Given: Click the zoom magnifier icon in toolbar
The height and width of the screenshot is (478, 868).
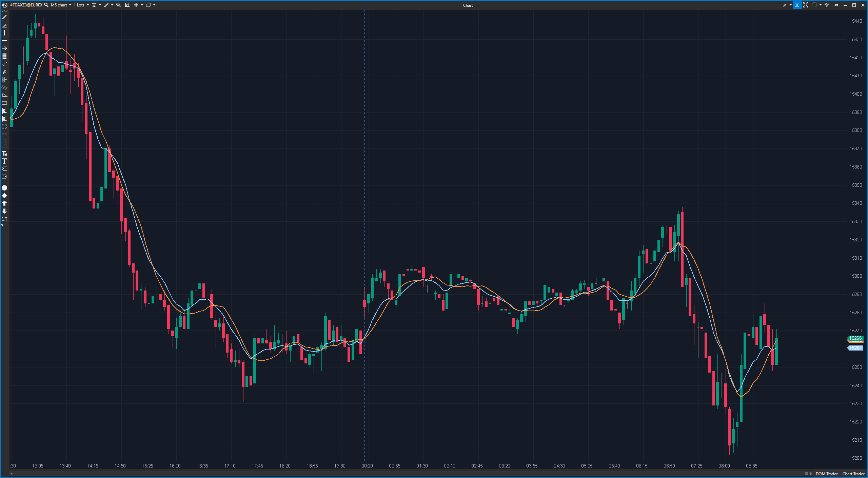Looking at the screenshot, I should tap(118, 5).
